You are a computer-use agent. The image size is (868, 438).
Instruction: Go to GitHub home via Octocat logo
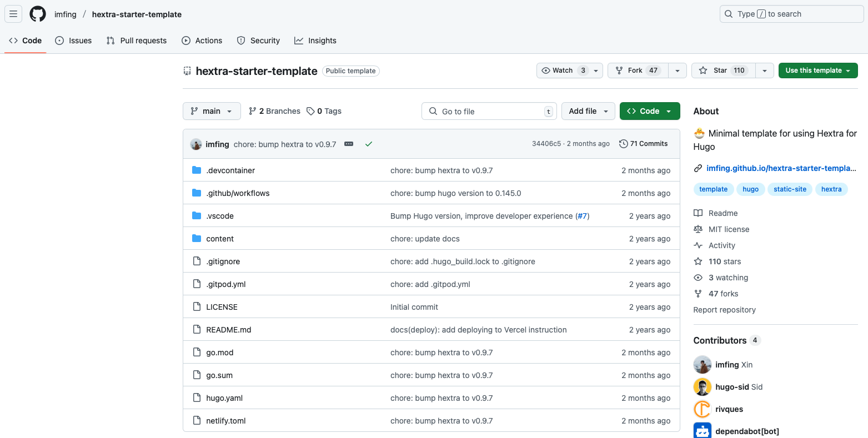[38, 14]
